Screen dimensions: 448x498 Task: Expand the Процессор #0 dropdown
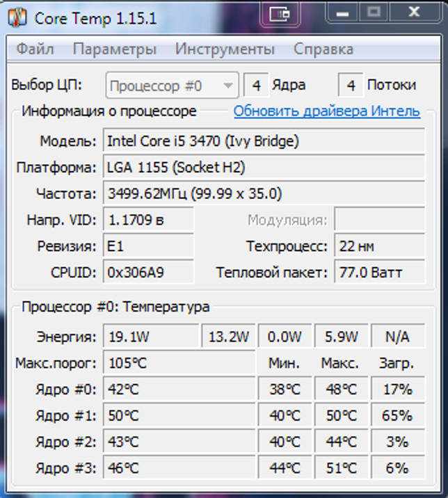pyautogui.click(x=172, y=86)
